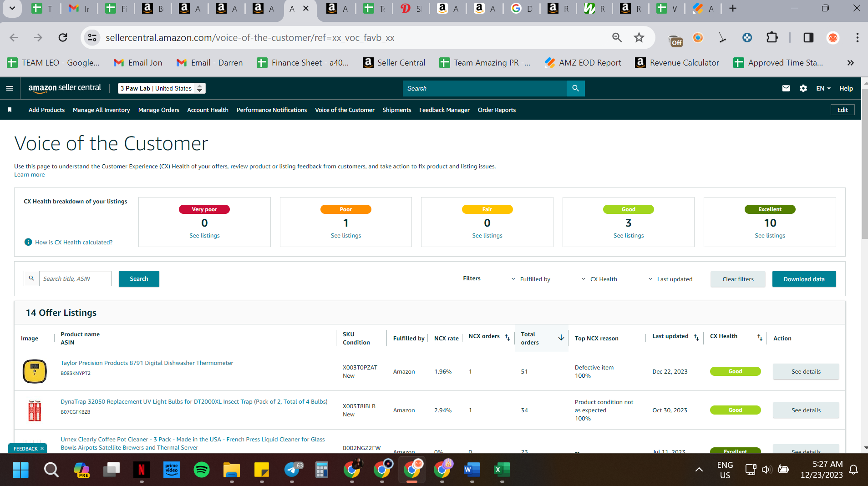Open the 3 Paw Lab marketplace switcher
The height and width of the screenshot is (486, 868).
point(162,88)
